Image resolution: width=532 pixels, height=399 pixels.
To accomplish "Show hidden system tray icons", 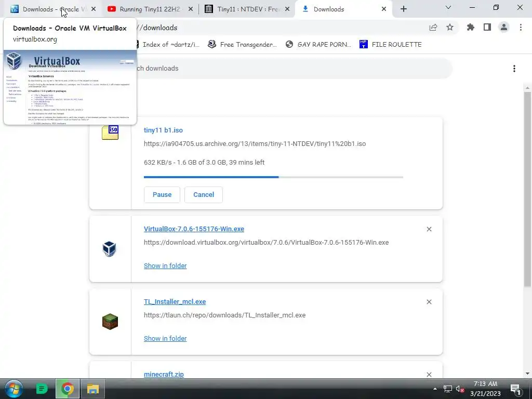I will tap(435, 389).
